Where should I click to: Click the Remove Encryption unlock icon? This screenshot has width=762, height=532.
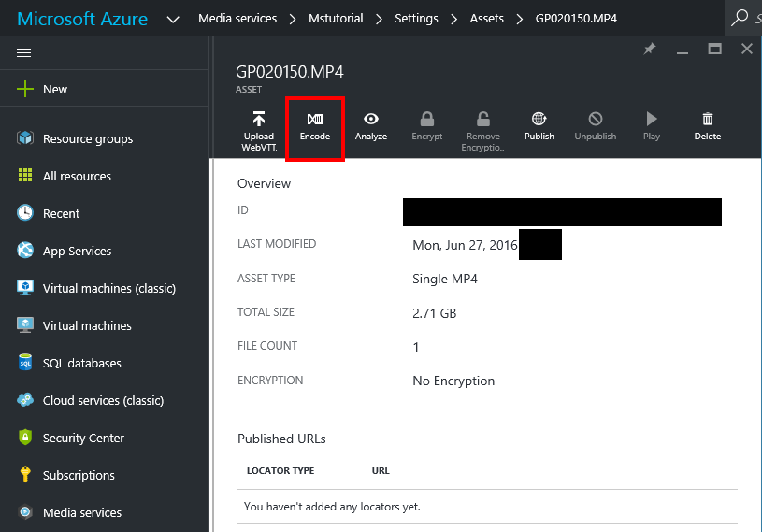click(483, 119)
